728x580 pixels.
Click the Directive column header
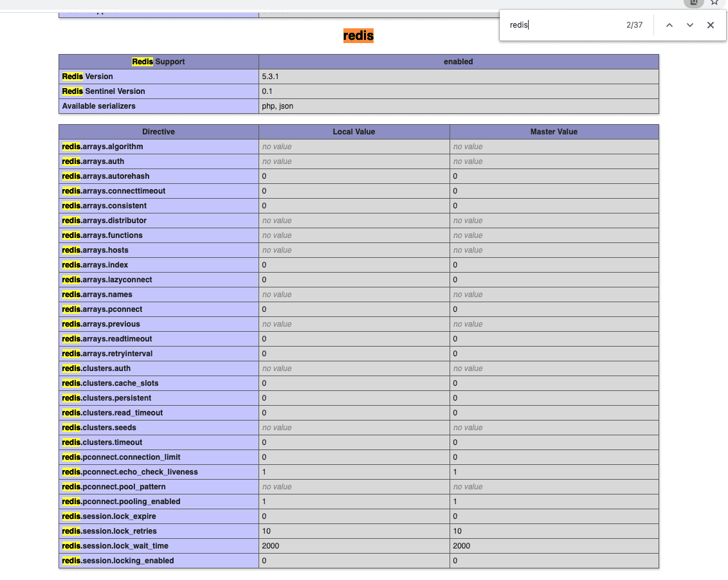click(x=158, y=131)
